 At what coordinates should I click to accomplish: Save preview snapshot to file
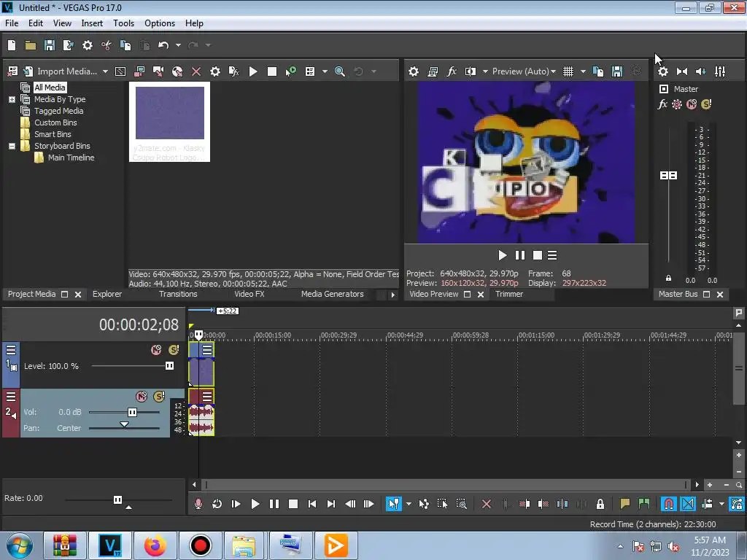(617, 71)
